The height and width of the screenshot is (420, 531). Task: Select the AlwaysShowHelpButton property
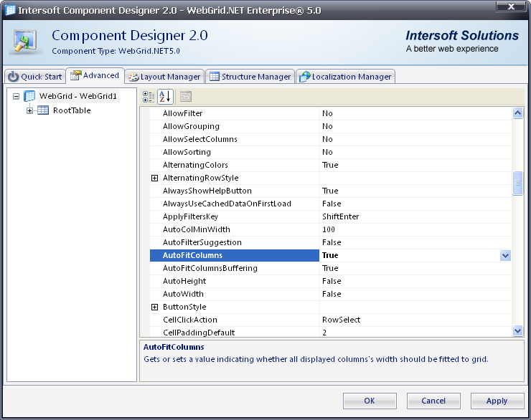pos(331,191)
